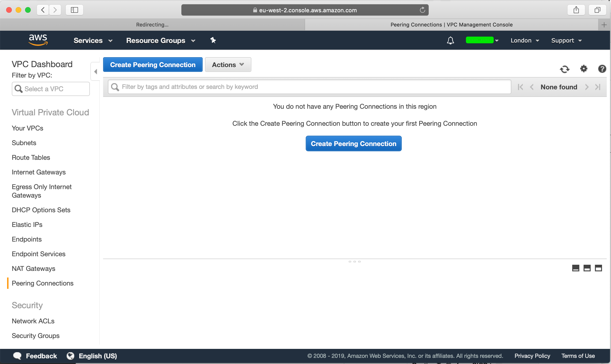Screen dimensions: 611x364
Task: Open the help question mark icon
Action: pyautogui.click(x=602, y=69)
